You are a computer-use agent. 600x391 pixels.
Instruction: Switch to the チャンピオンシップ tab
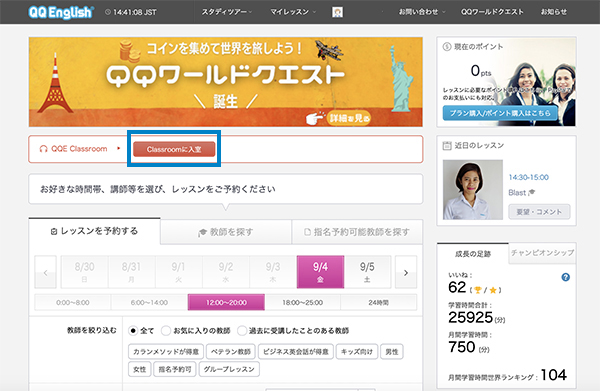click(x=542, y=253)
